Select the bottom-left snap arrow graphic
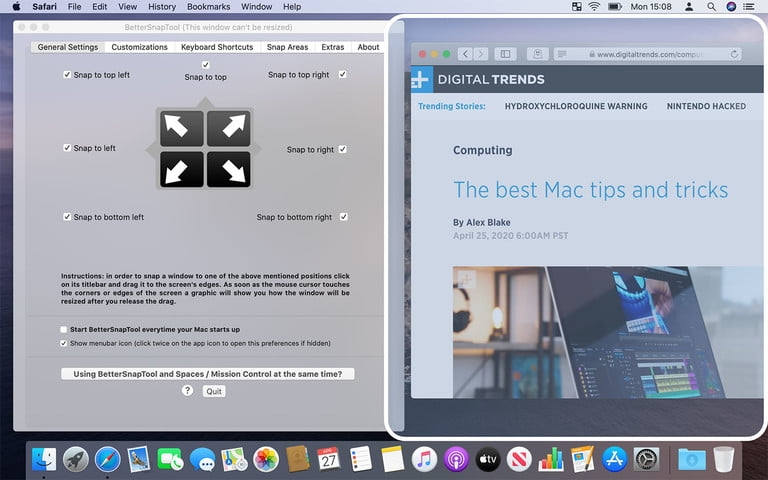This screenshot has width=768, height=480. [182, 169]
